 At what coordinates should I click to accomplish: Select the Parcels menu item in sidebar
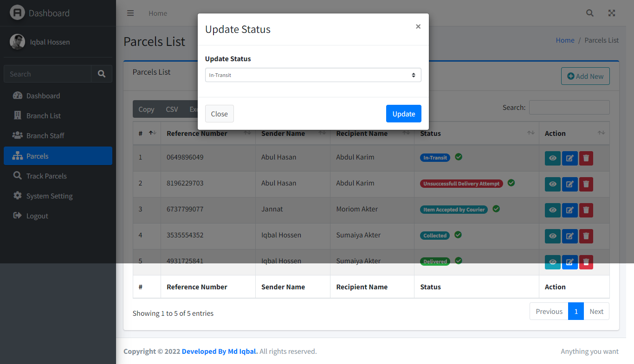point(38,155)
